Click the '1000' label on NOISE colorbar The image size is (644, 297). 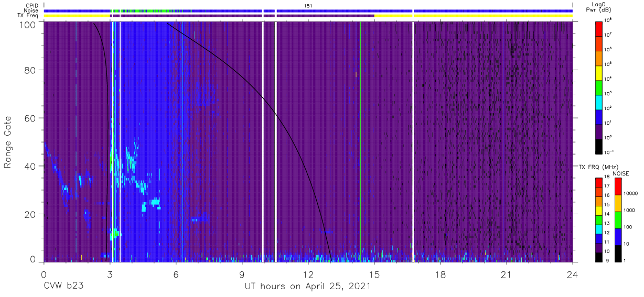click(628, 210)
